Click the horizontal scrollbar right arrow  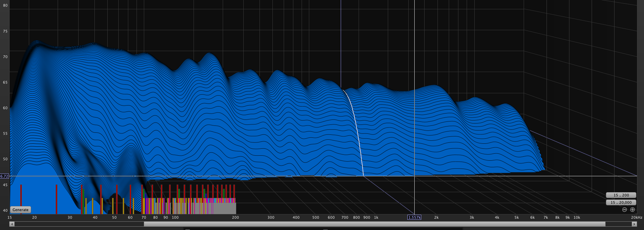(634, 224)
